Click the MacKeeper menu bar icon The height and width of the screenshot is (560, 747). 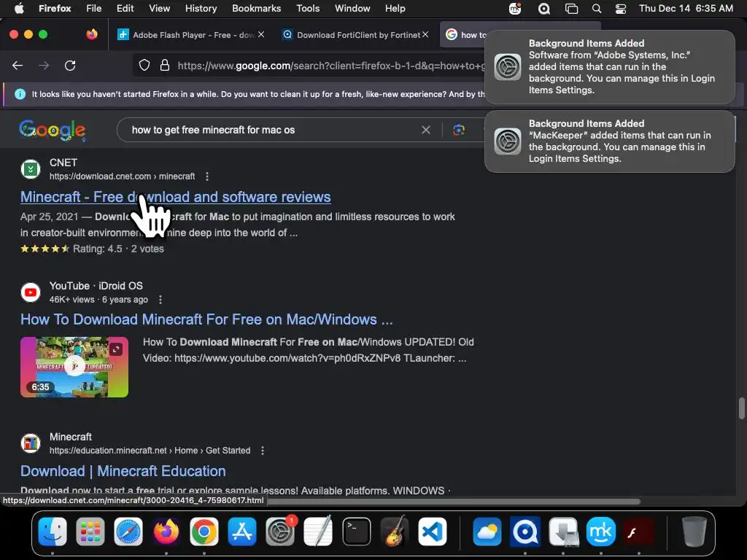pyautogui.click(x=515, y=9)
